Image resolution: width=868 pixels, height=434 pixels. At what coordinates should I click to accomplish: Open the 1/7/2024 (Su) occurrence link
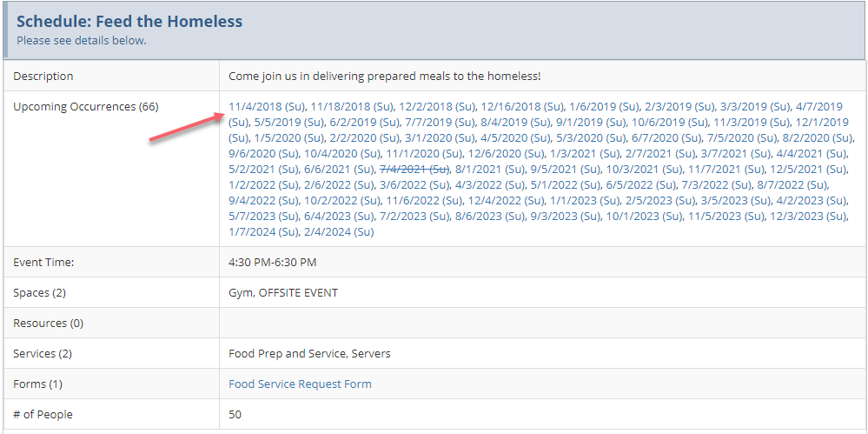tap(263, 232)
